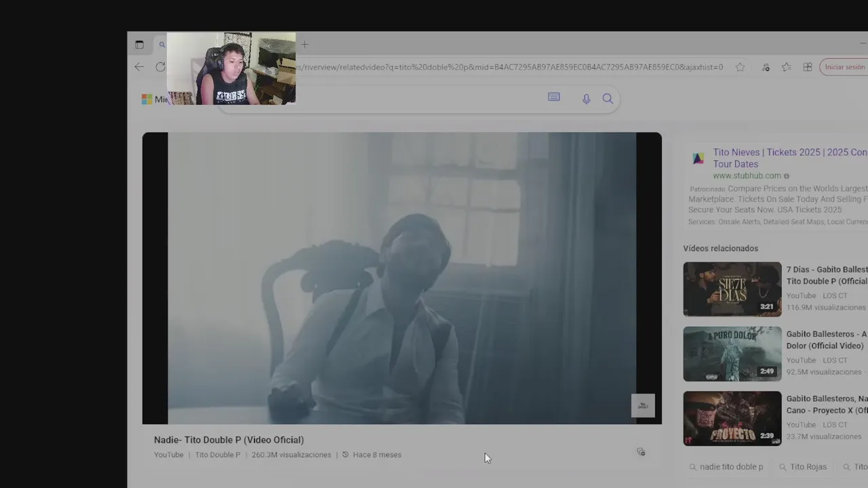Image resolution: width=868 pixels, height=488 pixels.
Task: Add this page to favorites
Action: tap(740, 67)
